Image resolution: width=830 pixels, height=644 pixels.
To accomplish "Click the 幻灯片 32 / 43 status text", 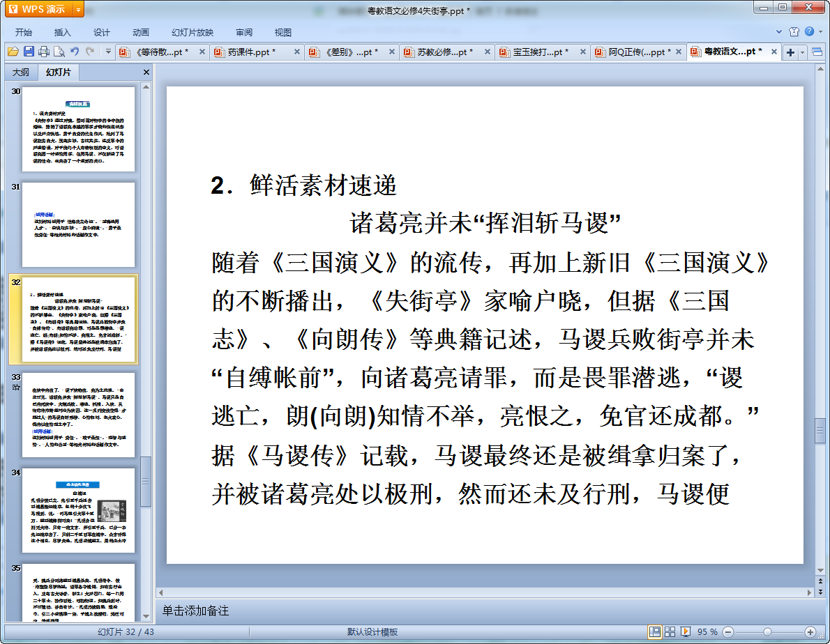I will click(x=126, y=632).
